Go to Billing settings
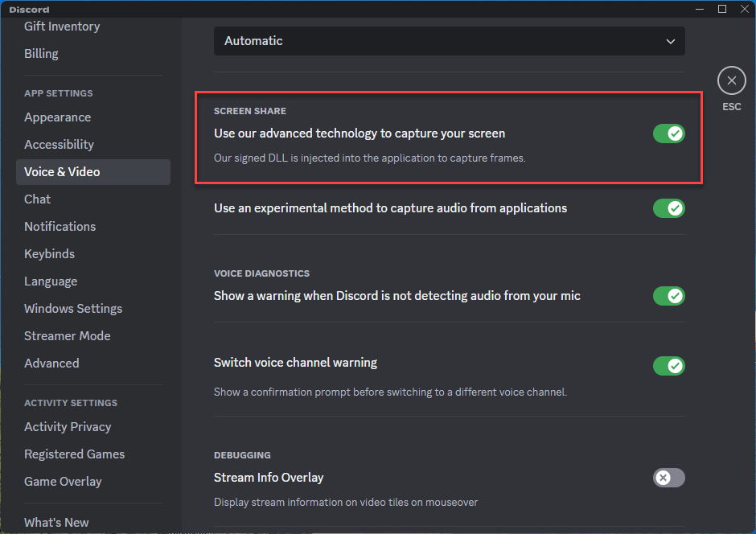Image resolution: width=756 pixels, height=534 pixels. click(41, 54)
